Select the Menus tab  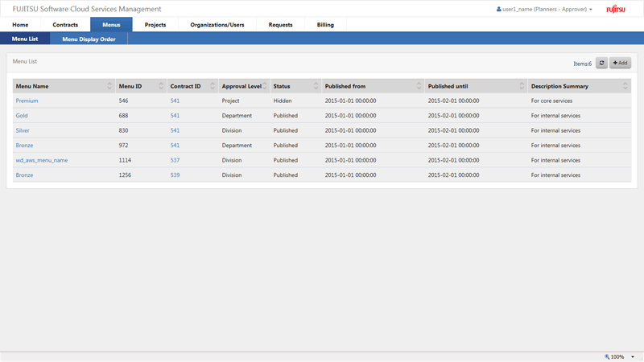[x=111, y=25]
